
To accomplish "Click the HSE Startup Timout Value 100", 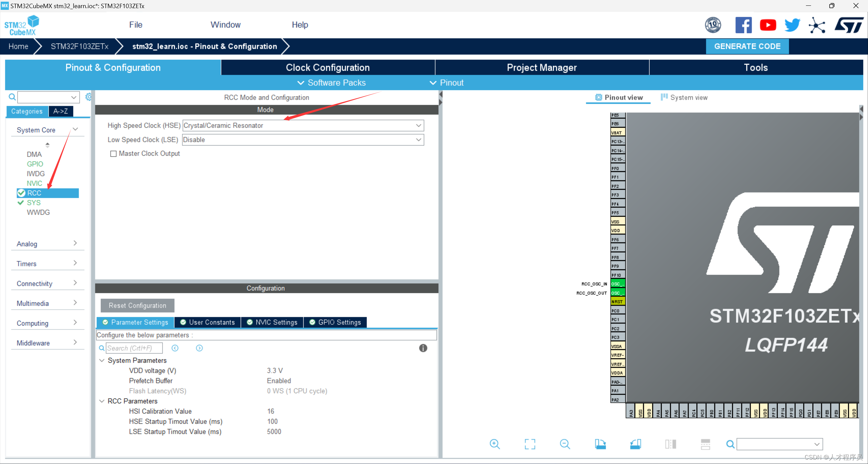I will [272, 421].
